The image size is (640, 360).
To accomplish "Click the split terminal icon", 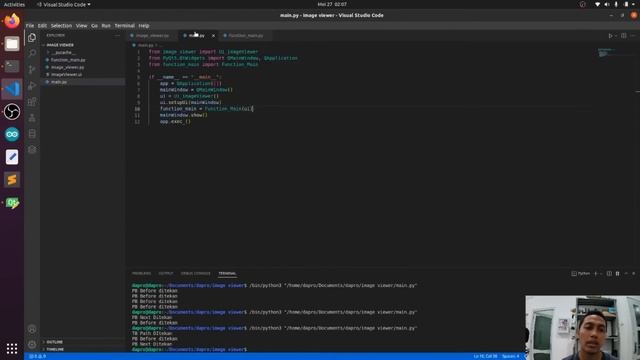I will tap(609, 273).
